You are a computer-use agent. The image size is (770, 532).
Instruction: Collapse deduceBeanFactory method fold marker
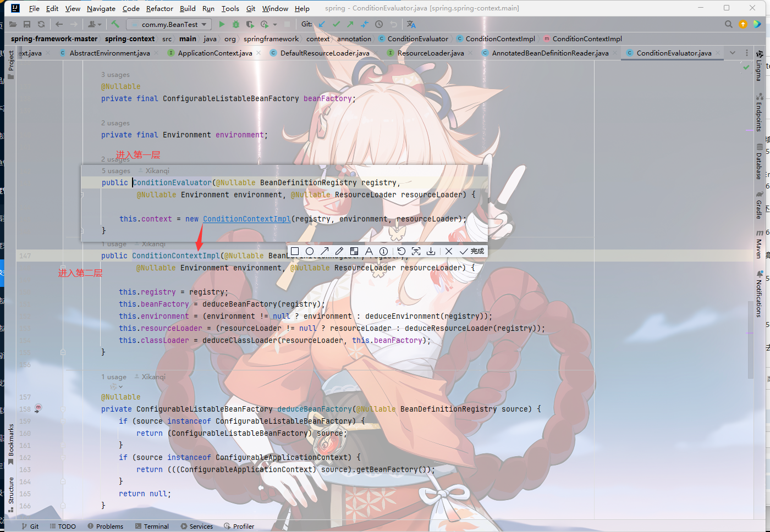[x=63, y=409]
